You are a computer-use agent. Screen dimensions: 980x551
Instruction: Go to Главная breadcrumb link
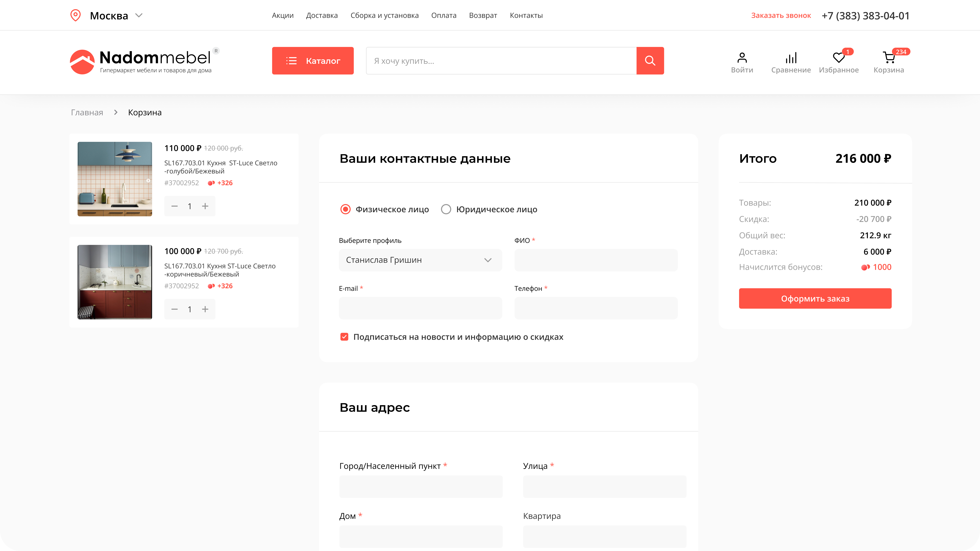point(87,113)
